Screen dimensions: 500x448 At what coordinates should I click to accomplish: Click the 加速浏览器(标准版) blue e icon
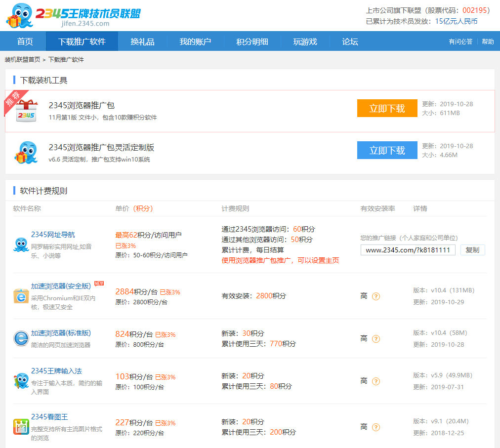point(21,338)
